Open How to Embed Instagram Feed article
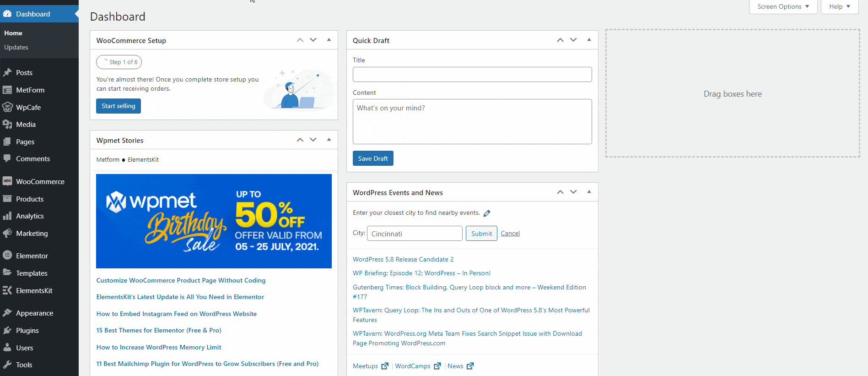 point(176,314)
